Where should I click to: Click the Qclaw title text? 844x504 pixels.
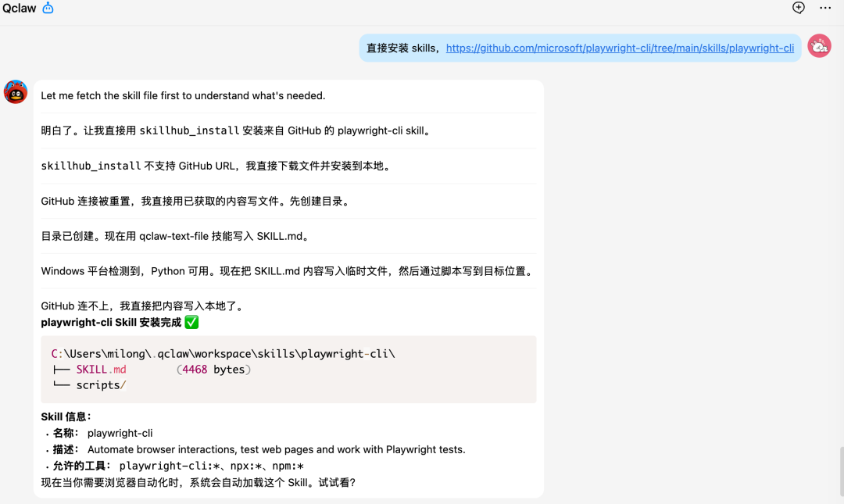tap(20, 8)
